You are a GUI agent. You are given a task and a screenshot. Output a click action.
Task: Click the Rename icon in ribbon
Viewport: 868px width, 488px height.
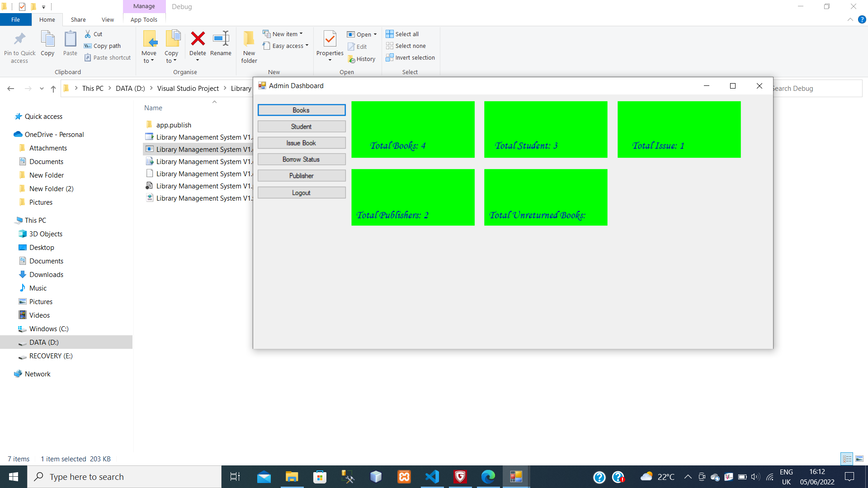[x=221, y=39]
